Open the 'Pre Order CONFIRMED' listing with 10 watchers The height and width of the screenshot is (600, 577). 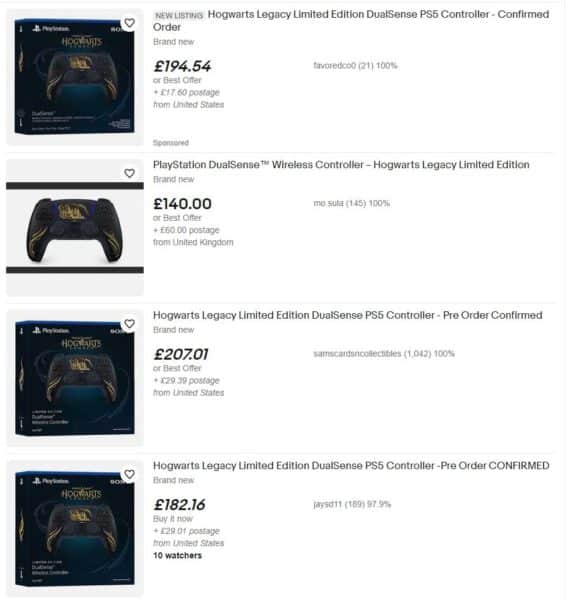[351, 466]
